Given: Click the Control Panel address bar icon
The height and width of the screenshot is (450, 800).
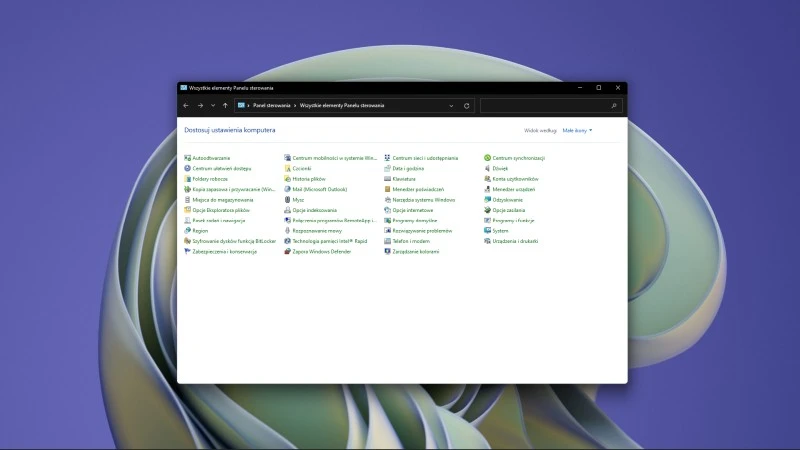Looking at the screenshot, I should (241, 105).
